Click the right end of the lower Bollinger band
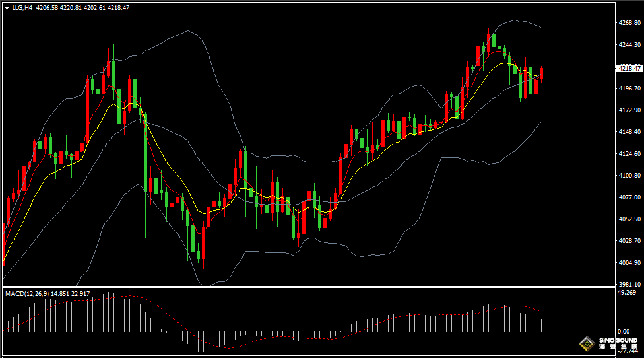The height and width of the screenshot is (358, 644). tap(541, 122)
